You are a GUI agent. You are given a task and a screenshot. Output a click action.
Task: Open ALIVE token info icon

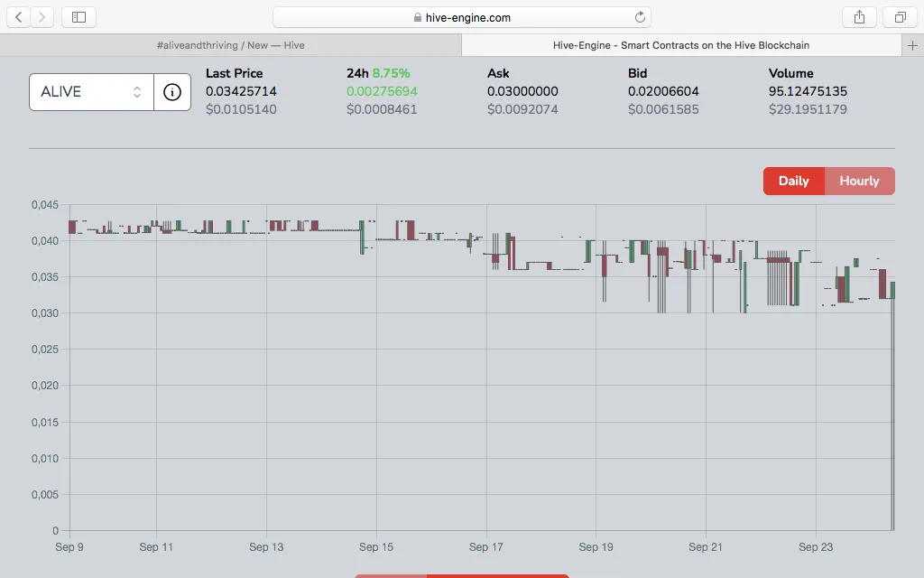tap(172, 92)
